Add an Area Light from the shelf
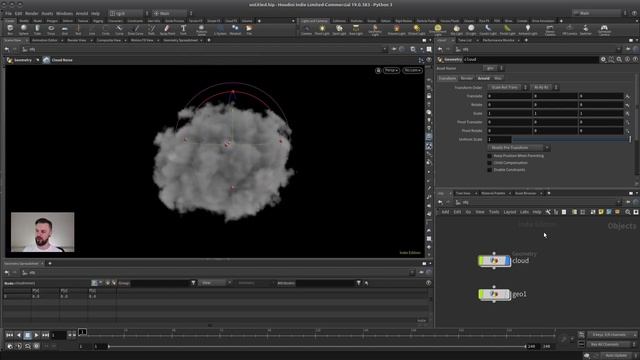 [x=356, y=29]
